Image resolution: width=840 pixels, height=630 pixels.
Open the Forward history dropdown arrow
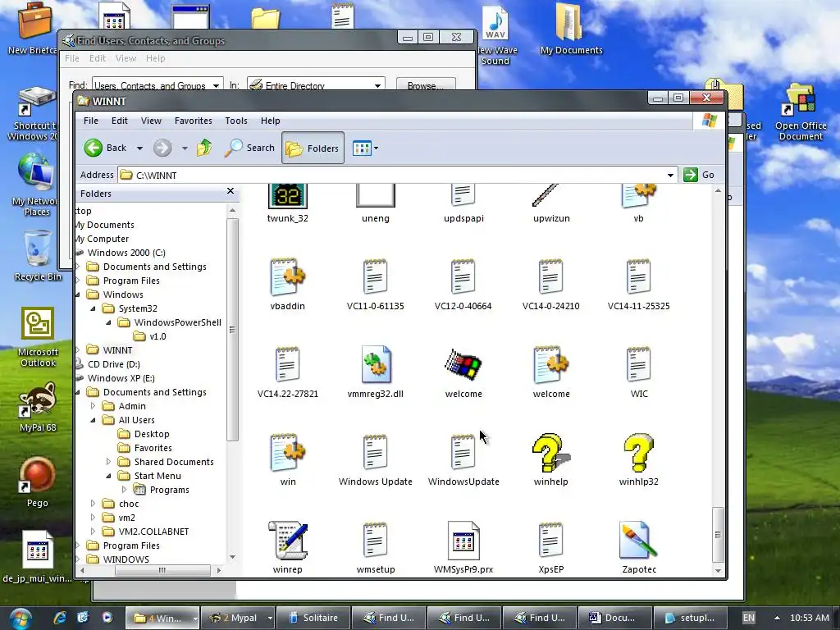coord(185,148)
